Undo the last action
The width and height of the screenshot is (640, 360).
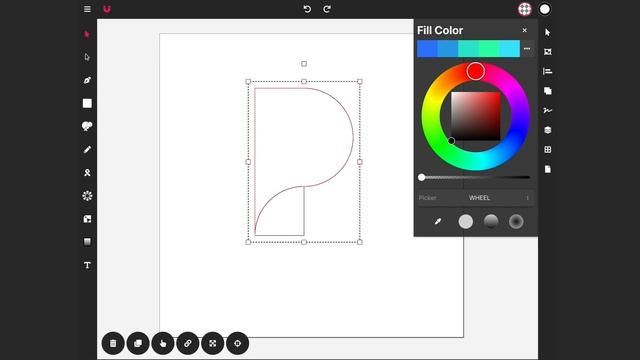pos(307,9)
